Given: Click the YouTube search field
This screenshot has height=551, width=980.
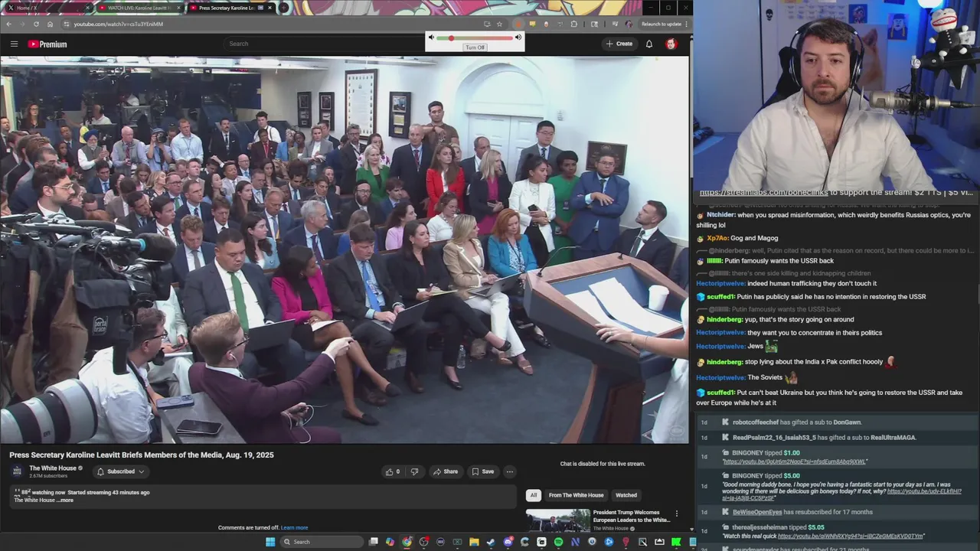Looking at the screenshot, I should 325,44.
